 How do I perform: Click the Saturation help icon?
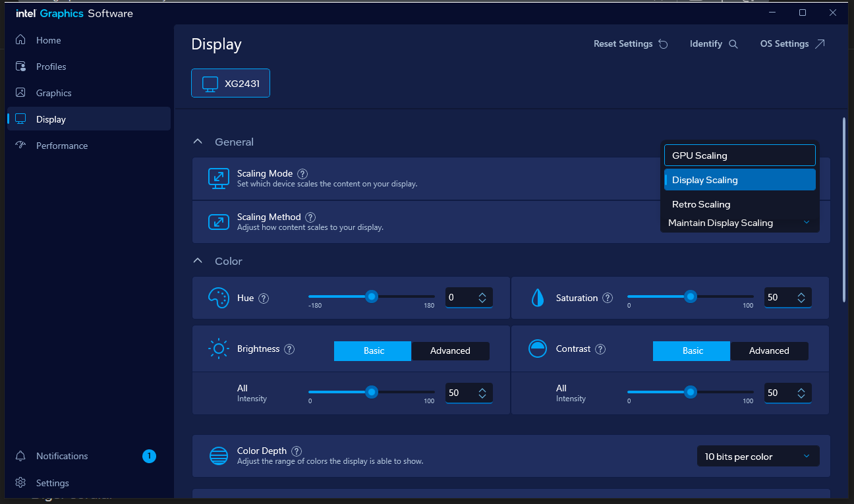608,298
